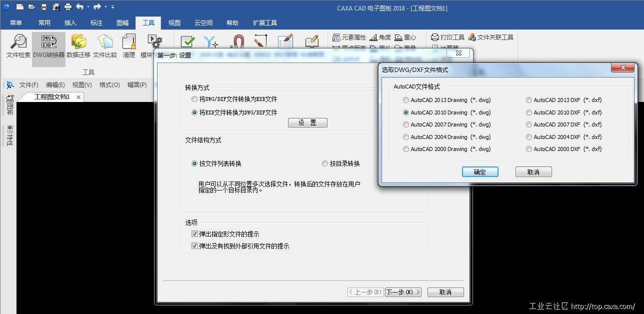Switch to the 帮助 ribbon tab

coord(232,23)
